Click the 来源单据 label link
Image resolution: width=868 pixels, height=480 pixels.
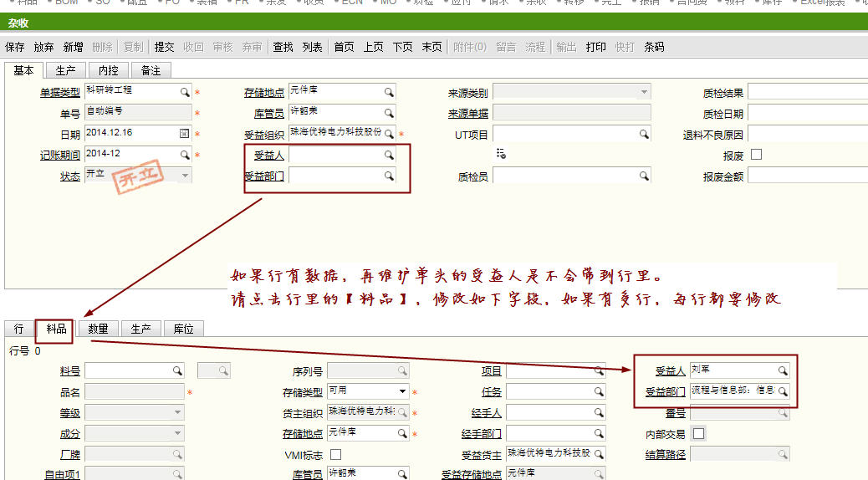468,114
